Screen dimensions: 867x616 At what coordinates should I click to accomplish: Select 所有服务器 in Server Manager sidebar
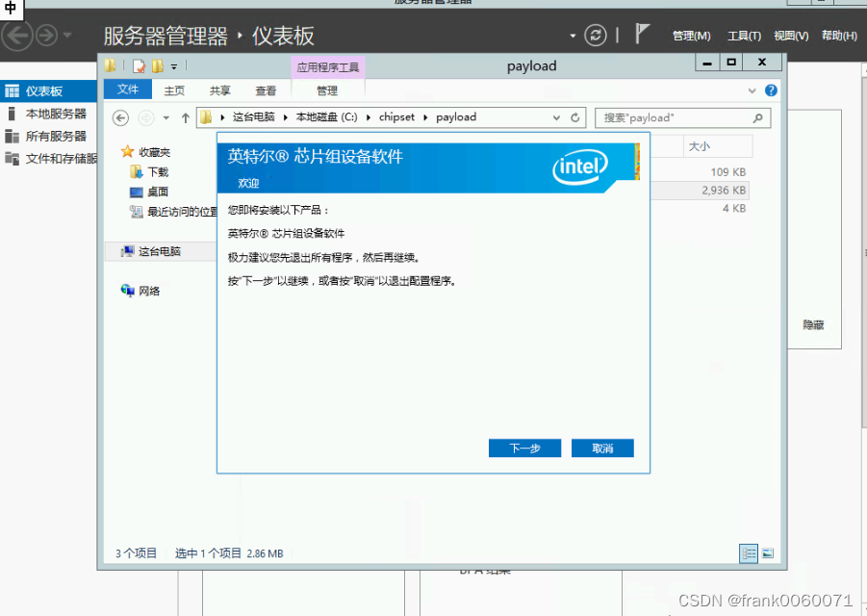point(49,136)
